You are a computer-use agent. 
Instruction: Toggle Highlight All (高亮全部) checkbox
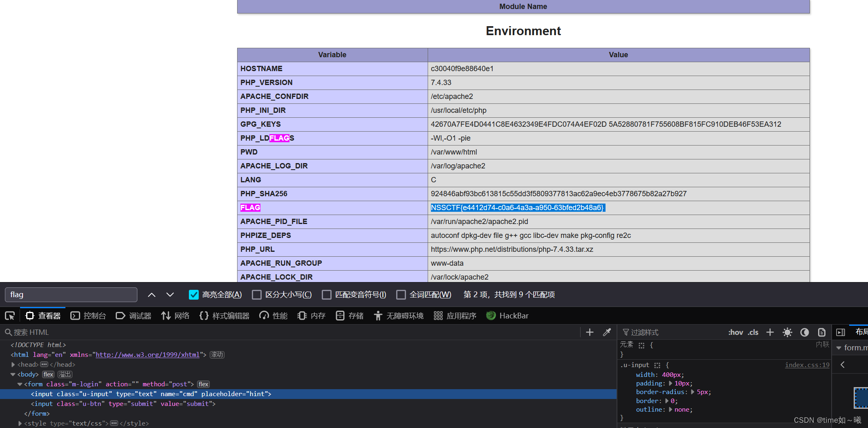[x=194, y=295]
